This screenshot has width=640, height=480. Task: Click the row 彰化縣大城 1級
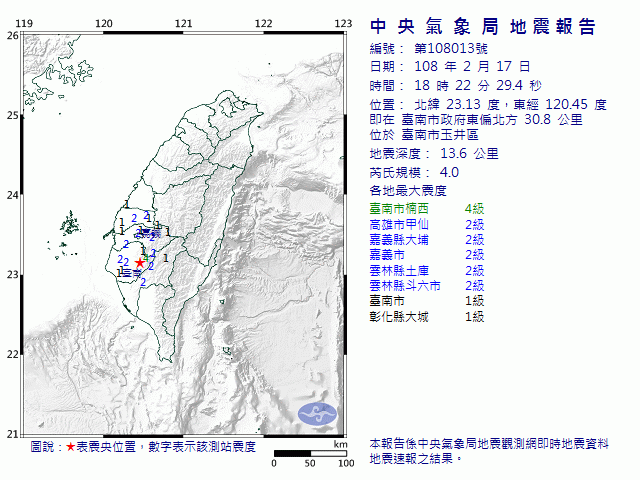(427, 317)
